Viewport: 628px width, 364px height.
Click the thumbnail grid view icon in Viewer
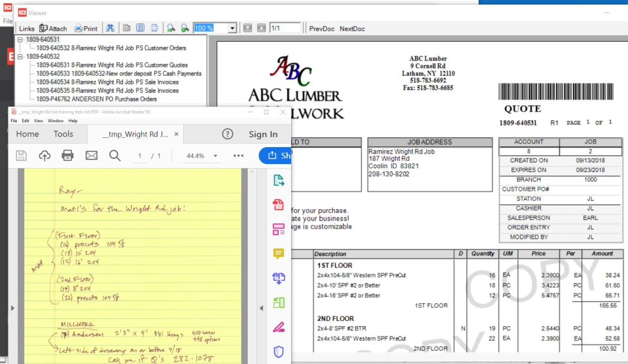140,28
